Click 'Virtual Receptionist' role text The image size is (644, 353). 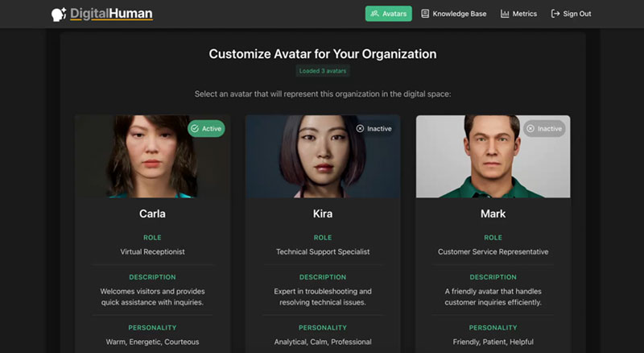click(x=152, y=251)
